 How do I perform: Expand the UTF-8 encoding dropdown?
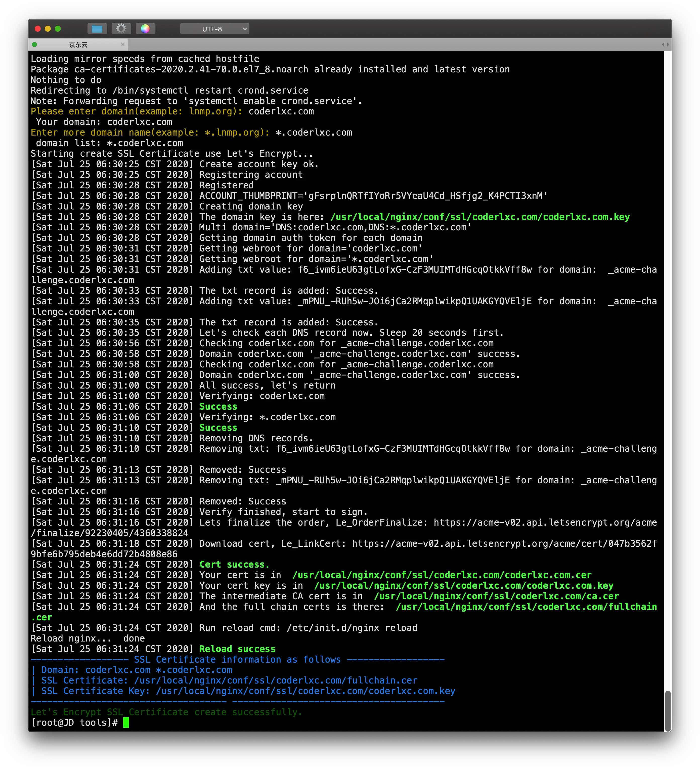pyautogui.click(x=214, y=29)
